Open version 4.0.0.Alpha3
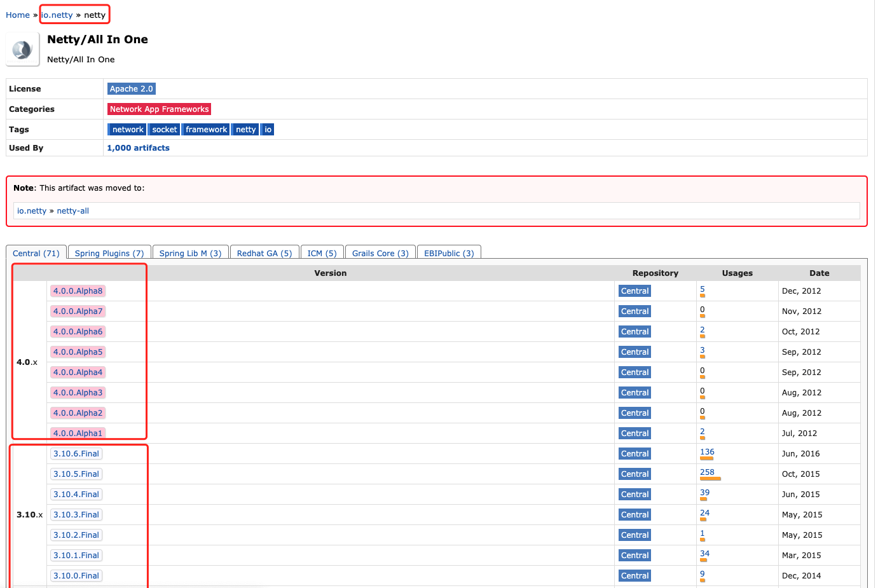This screenshot has width=878, height=588. click(x=78, y=393)
